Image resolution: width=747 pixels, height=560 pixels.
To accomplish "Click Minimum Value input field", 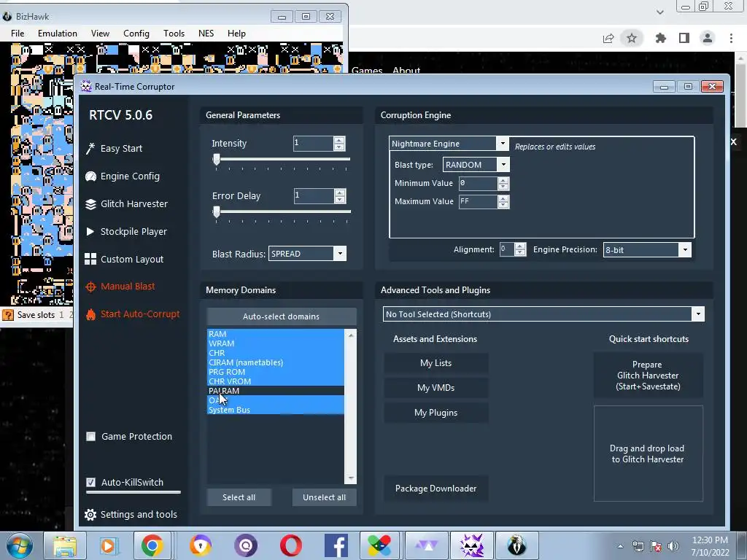I will click(x=479, y=183).
